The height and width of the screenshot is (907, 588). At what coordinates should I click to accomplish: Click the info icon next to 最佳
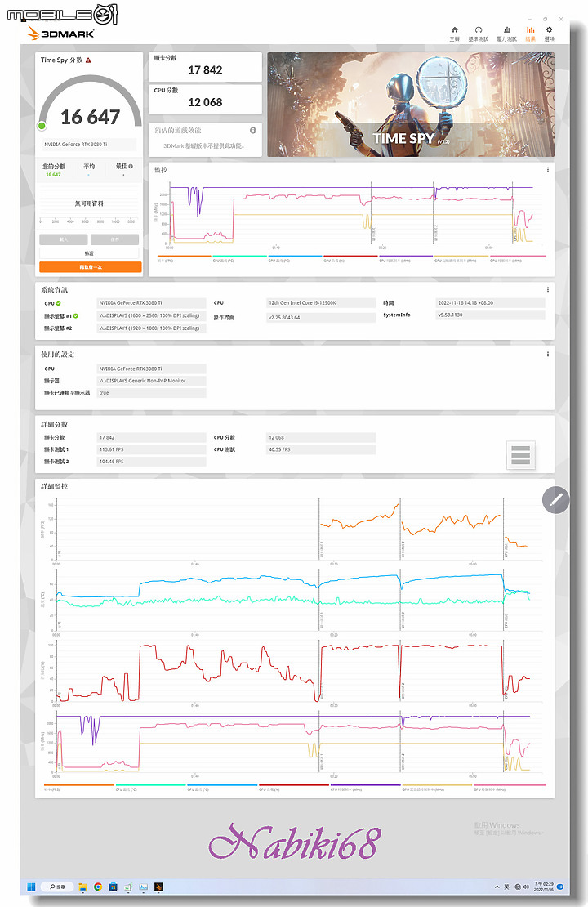pos(131,166)
